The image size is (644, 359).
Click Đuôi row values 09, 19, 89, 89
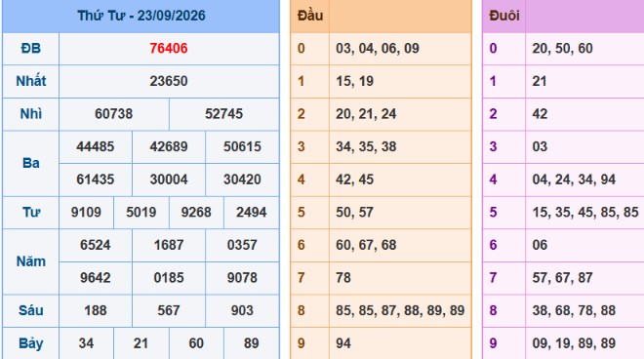[x=574, y=343]
